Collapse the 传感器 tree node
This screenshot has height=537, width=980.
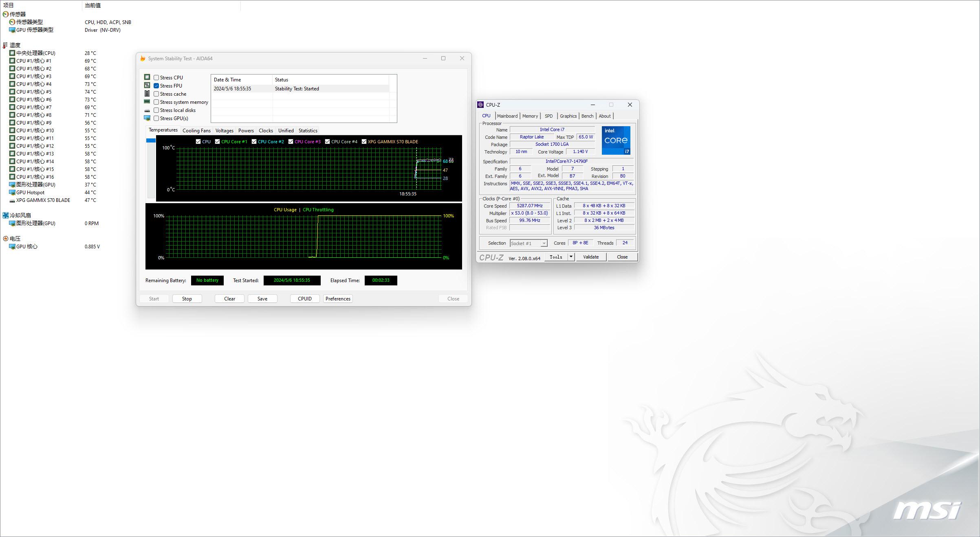[x=5, y=14]
